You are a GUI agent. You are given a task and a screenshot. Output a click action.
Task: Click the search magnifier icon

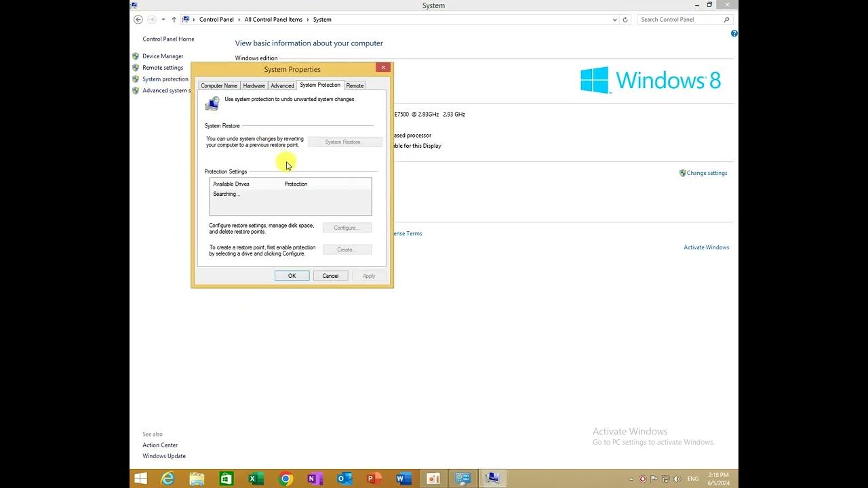[x=727, y=20]
